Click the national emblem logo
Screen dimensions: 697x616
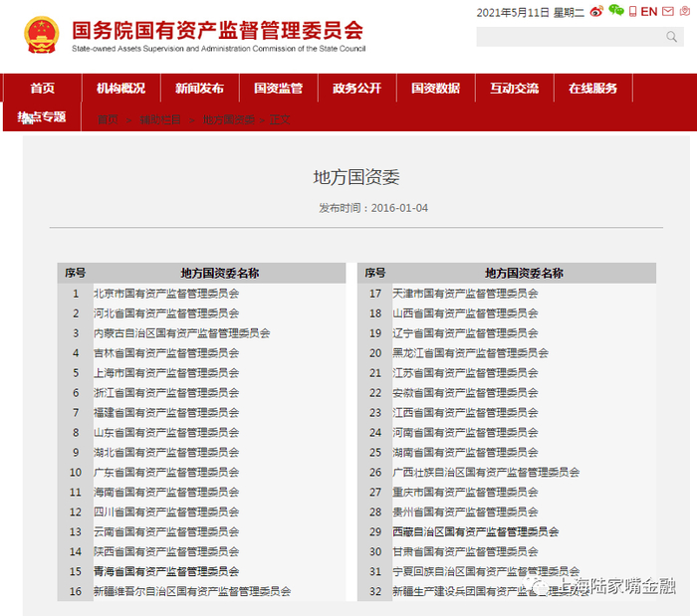coord(42,35)
